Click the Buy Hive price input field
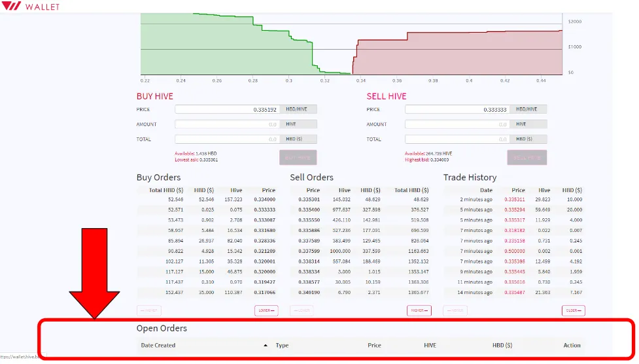The image size is (639, 364). coord(227,109)
